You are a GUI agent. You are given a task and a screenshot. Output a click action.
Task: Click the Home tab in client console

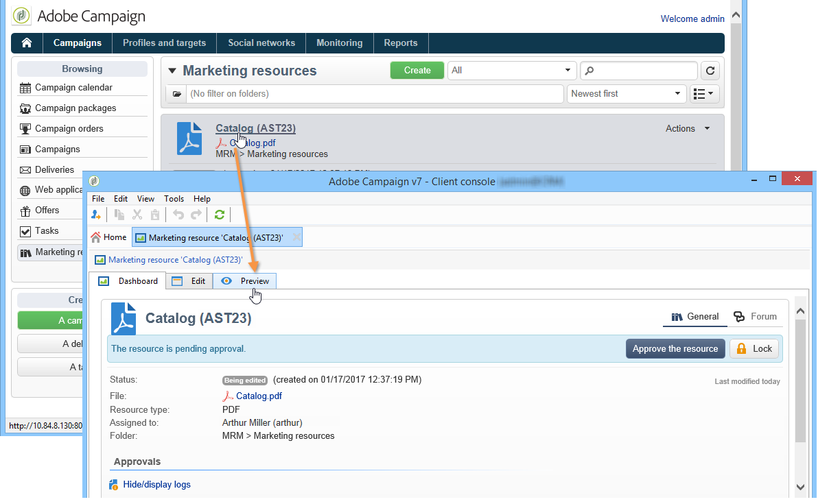(108, 237)
